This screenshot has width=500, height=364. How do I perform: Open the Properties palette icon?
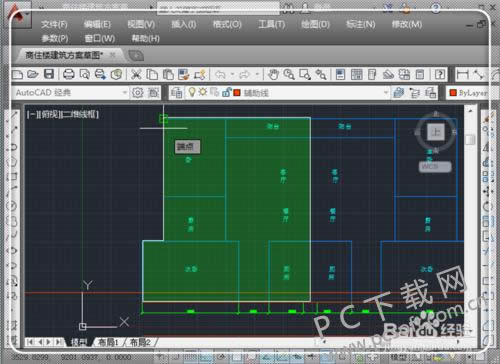click(340, 74)
